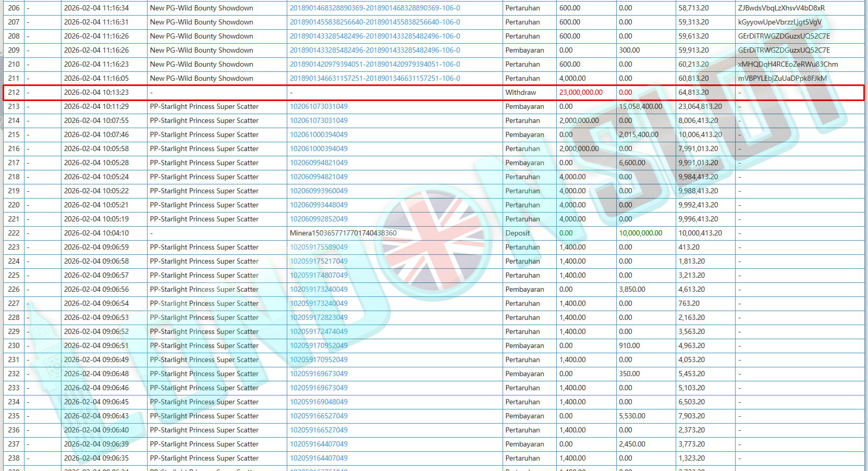Select the Deposit cell in row 222

click(517, 233)
